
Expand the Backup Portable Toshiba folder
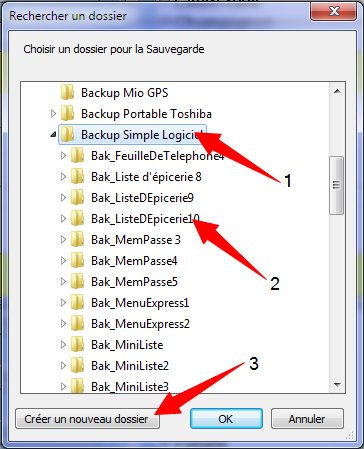coord(53,114)
